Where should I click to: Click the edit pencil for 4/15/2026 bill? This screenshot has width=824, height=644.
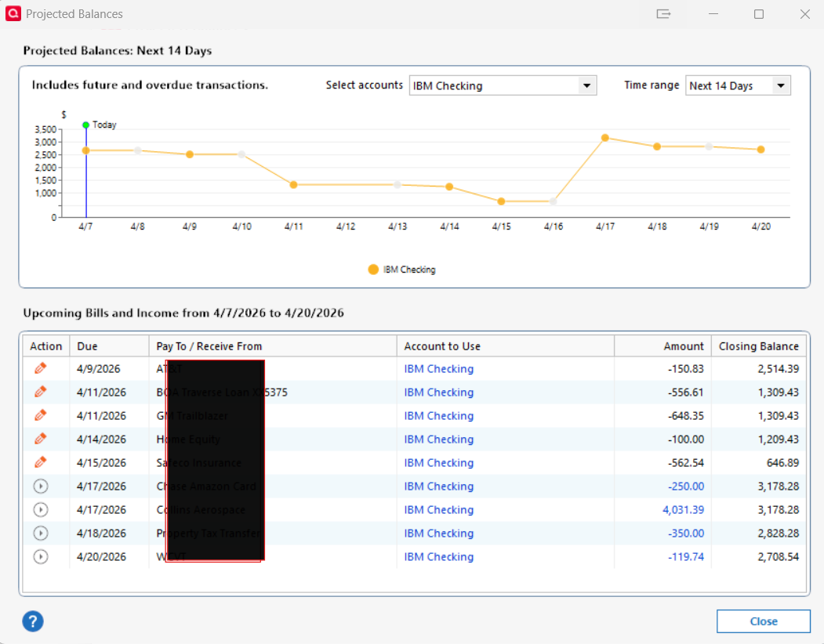41,462
